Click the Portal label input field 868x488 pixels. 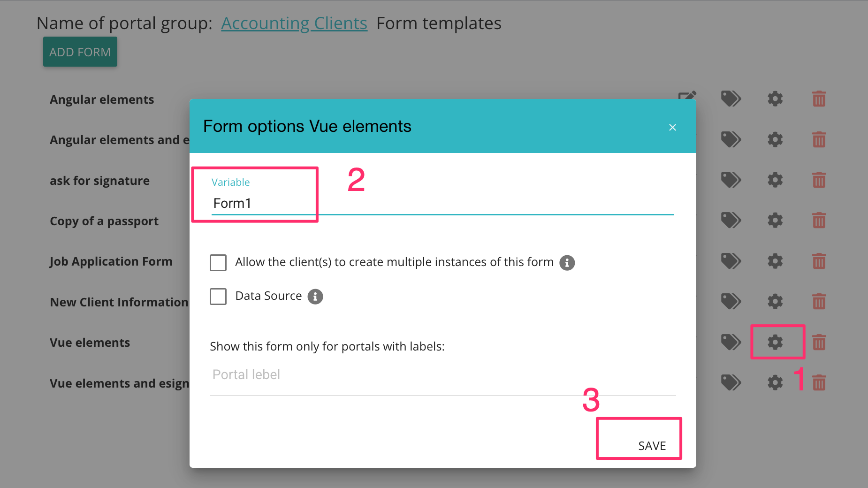[441, 375]
